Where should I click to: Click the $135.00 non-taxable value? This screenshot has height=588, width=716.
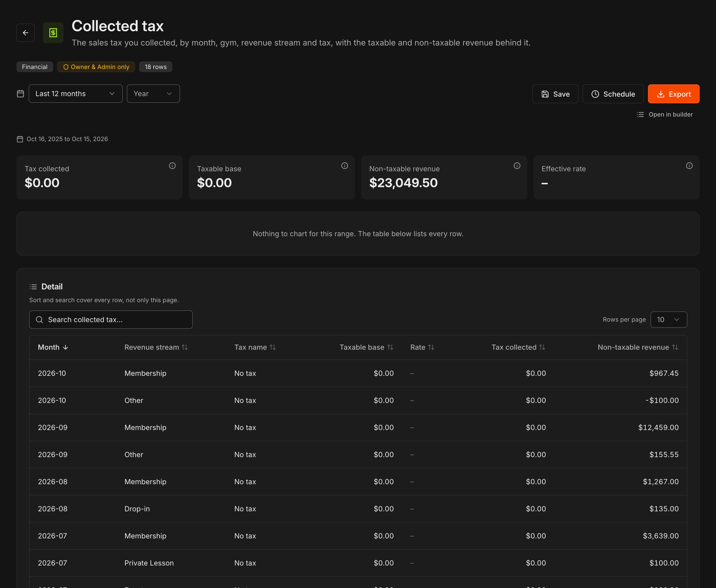[x=664, y=509]
